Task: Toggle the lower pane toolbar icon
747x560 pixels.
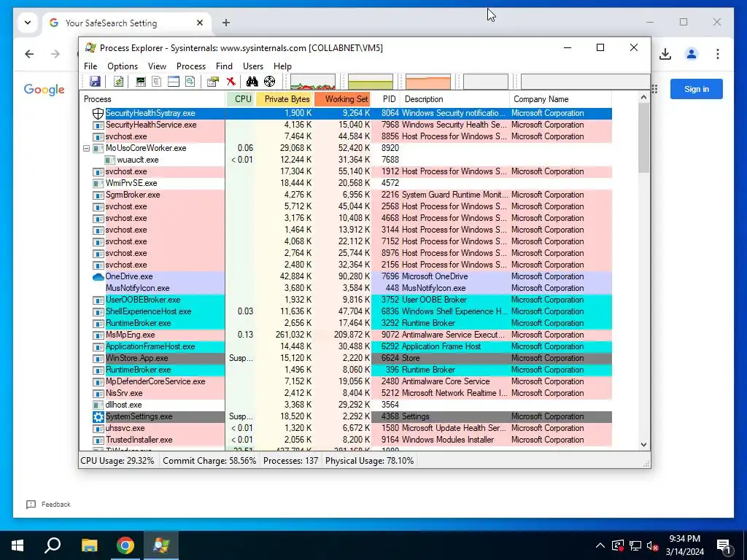Action: (174, 82)
